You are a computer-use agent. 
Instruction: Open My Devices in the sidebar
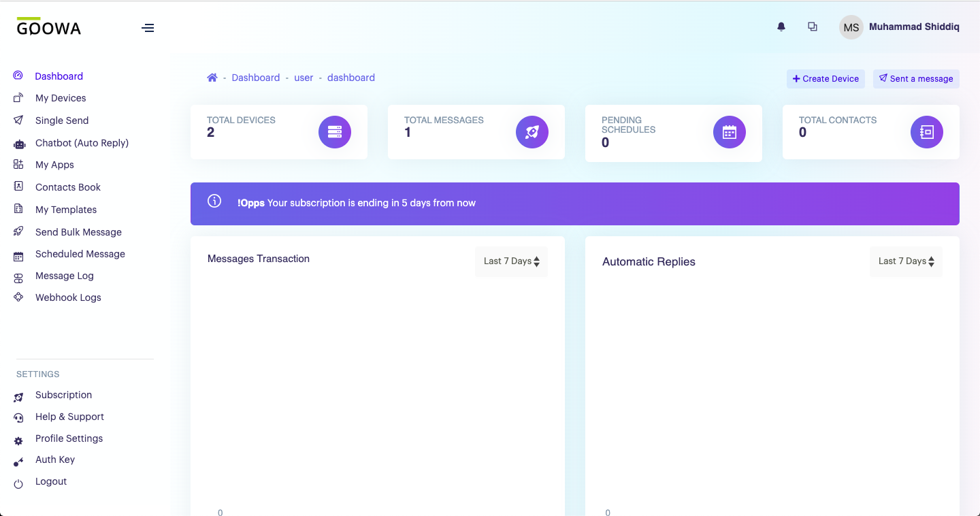point(61,98)
